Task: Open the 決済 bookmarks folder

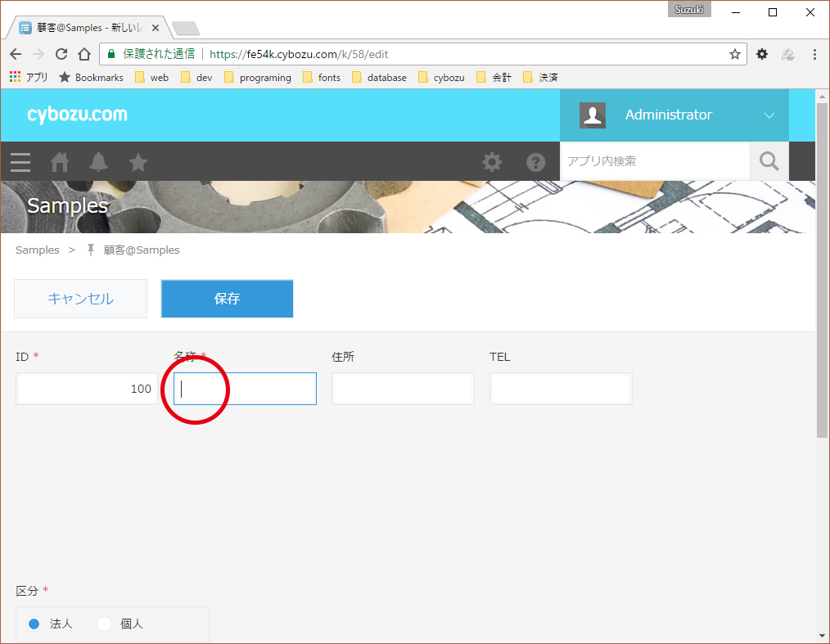Action: click(540, 77)
